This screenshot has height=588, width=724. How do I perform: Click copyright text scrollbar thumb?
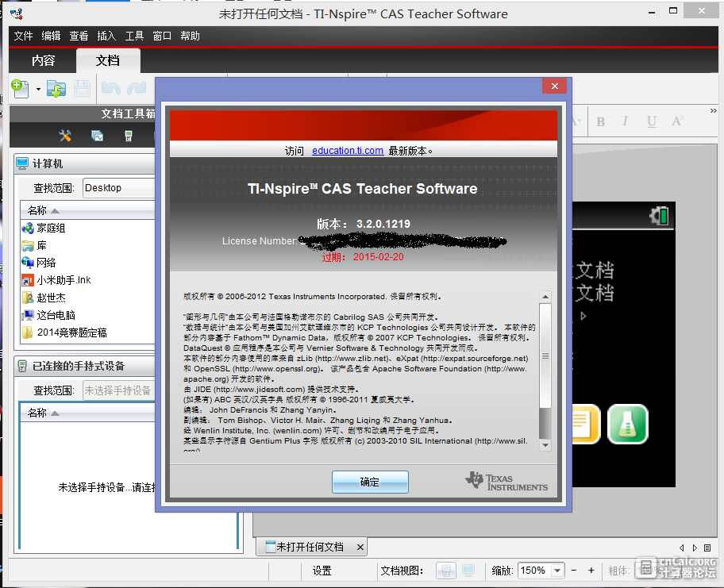point(545,355)
